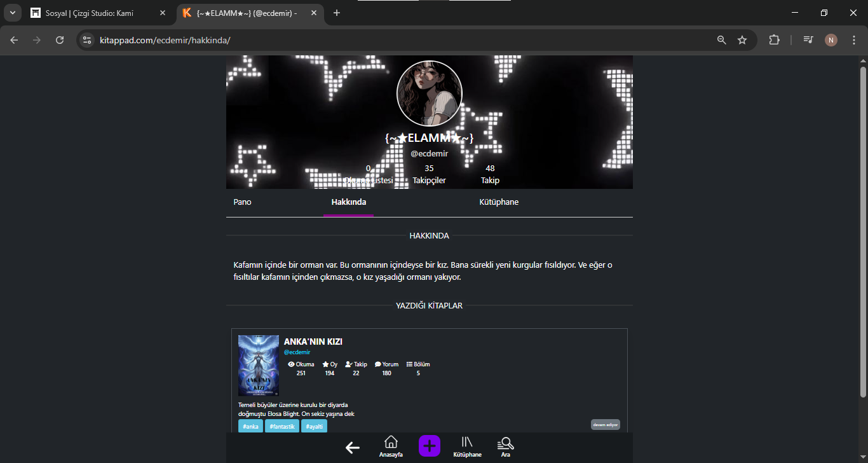Open the Chrome three-dot menu

click(x=854, y=40)
